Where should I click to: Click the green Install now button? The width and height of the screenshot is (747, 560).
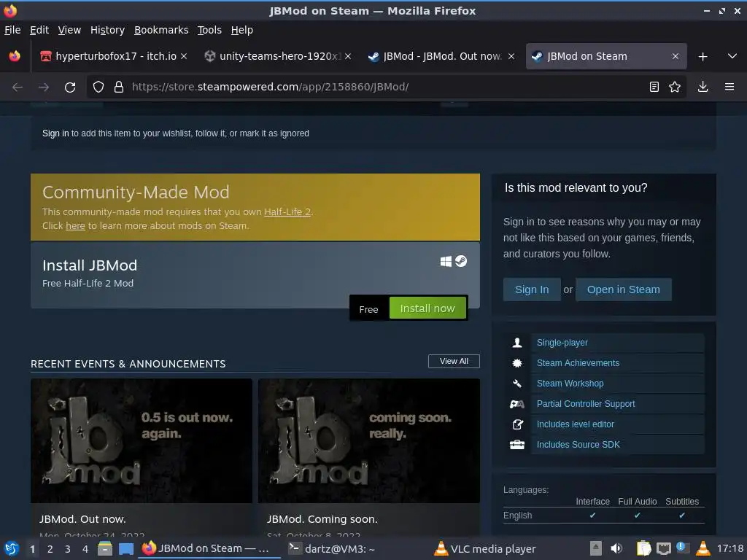coord(427,308)
